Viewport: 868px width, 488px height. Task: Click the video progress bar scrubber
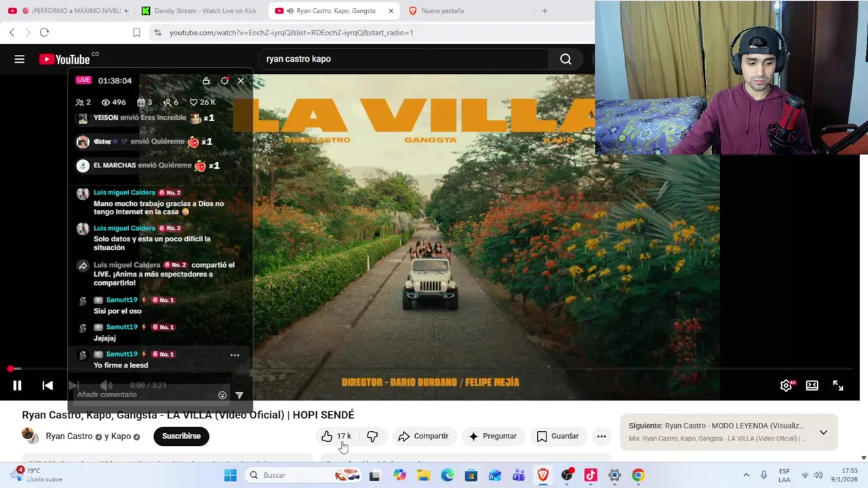pyautogui.click(x=11, y=369)
